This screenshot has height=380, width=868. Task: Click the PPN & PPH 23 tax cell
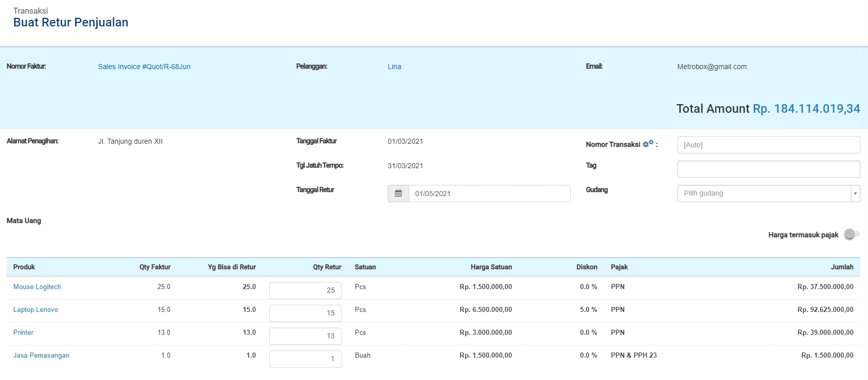634,356
